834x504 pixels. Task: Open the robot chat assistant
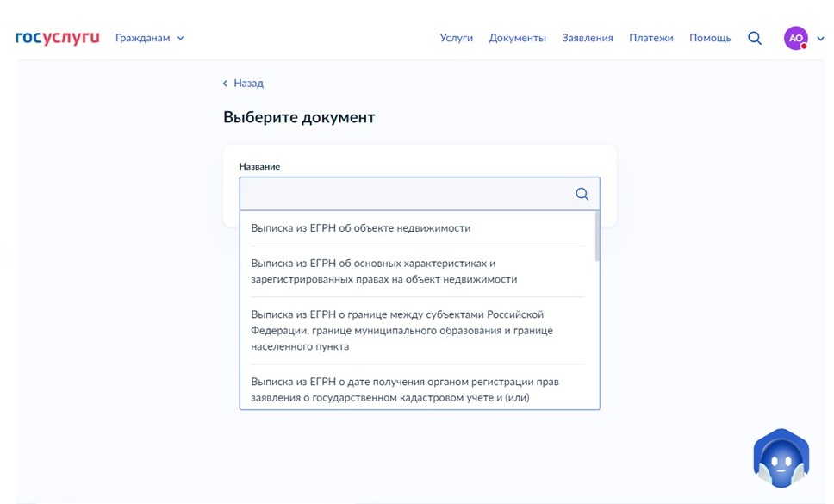pyautogui.click(x=781, y=458)
